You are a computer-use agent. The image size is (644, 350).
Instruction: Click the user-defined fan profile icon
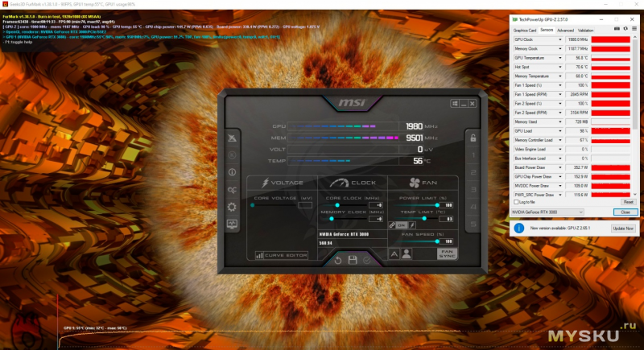tap(407, 254)
